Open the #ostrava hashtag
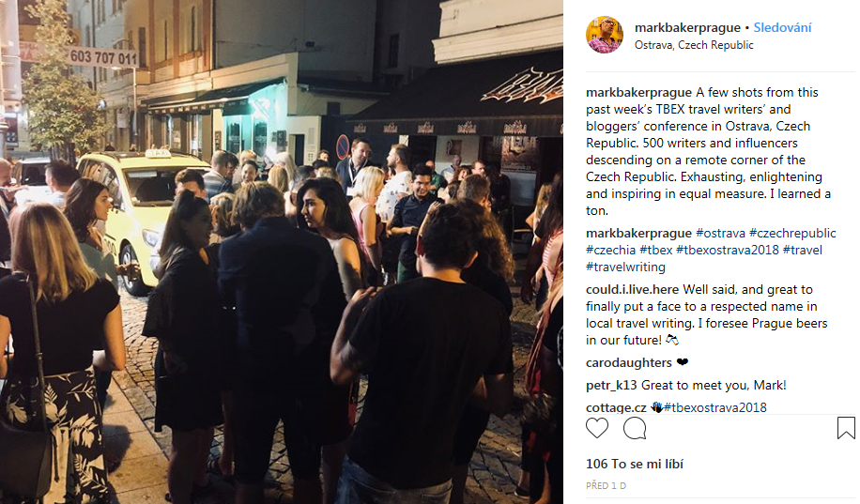Viewport: 860px width, 504px height. [721, 233]
